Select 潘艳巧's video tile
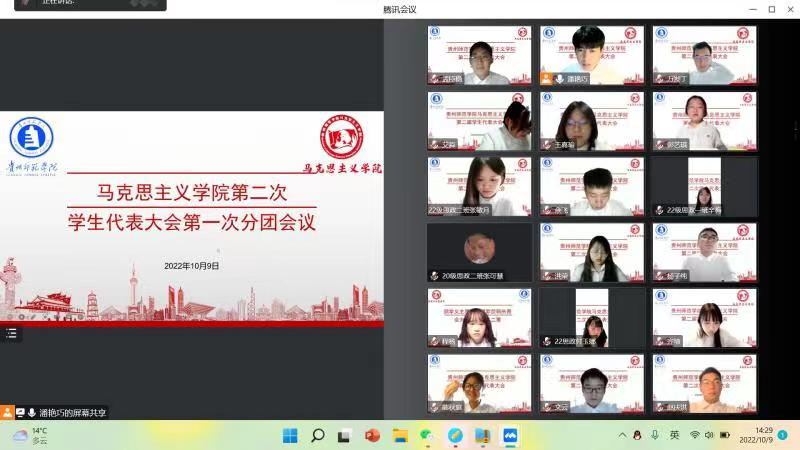800x450 pixels. pos(592,55)
